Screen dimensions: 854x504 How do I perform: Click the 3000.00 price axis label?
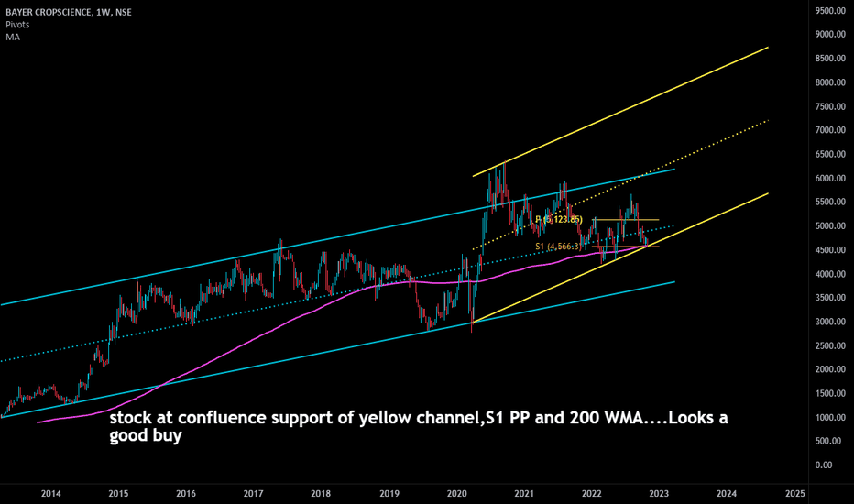pyautogui.click(x=830, y=322)
